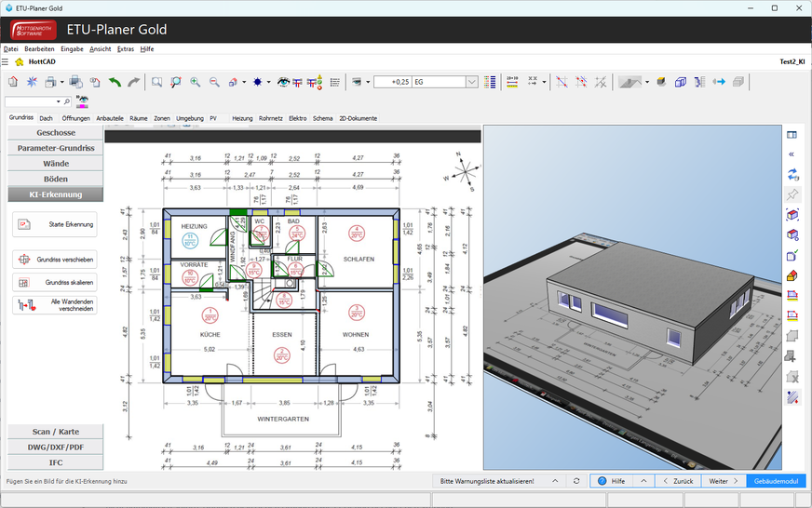Click the search input field
This screenshot has width=812, height=508.
coord(31,100)
